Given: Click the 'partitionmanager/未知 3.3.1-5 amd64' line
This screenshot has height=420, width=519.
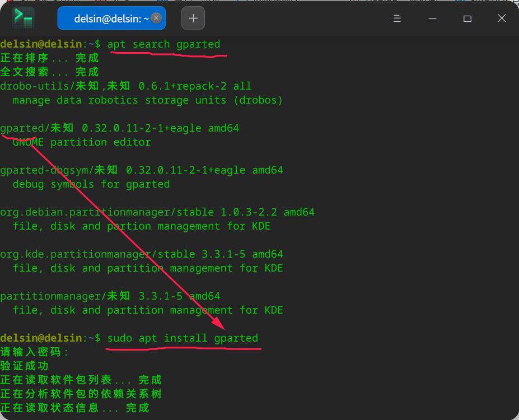Looking at the screenshot, I should 110,296.
